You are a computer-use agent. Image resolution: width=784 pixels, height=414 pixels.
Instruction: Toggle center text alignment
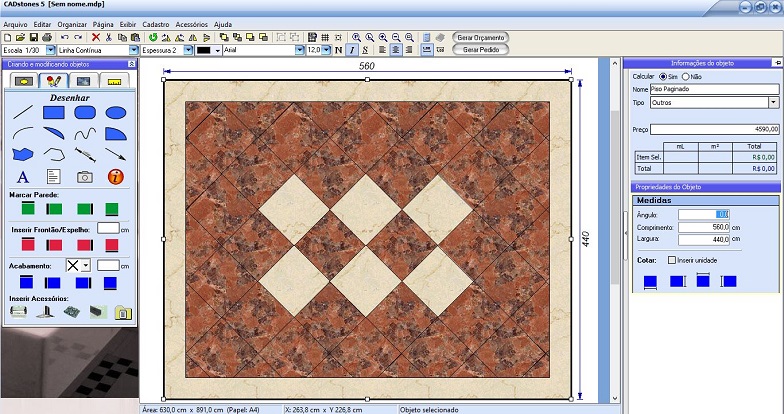(x=396, y=50)
